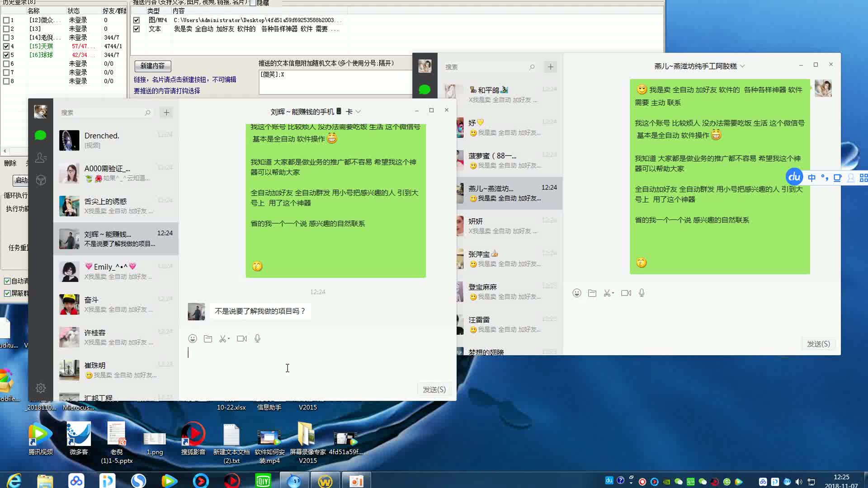Open WPS icon on taskbar

tap(325, 481)
